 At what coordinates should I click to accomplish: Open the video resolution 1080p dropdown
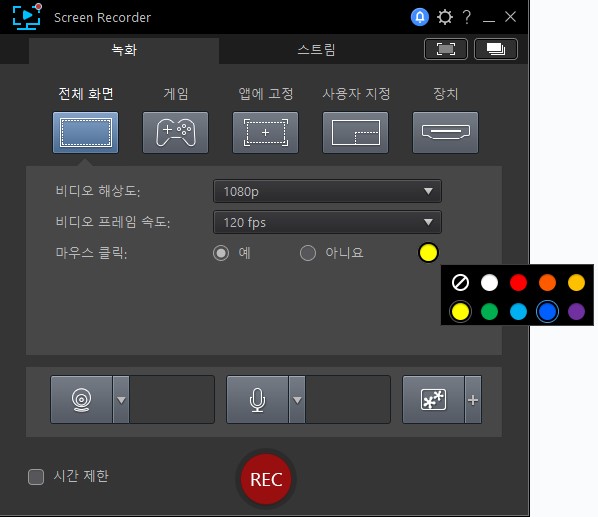(327, 191)
